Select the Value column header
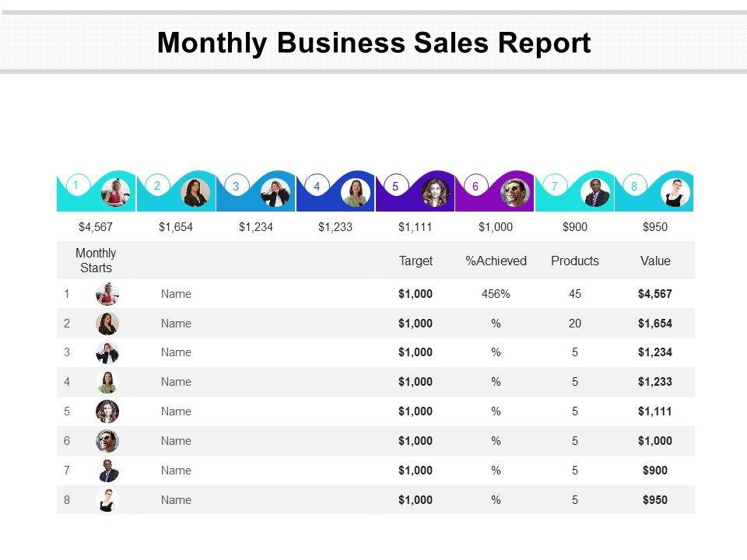The image size is (747, 560). 655,261
